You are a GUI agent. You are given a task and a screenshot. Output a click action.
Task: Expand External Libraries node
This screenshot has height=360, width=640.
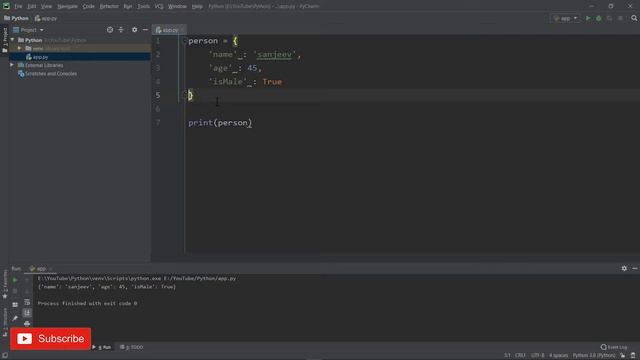coord(12,65)
